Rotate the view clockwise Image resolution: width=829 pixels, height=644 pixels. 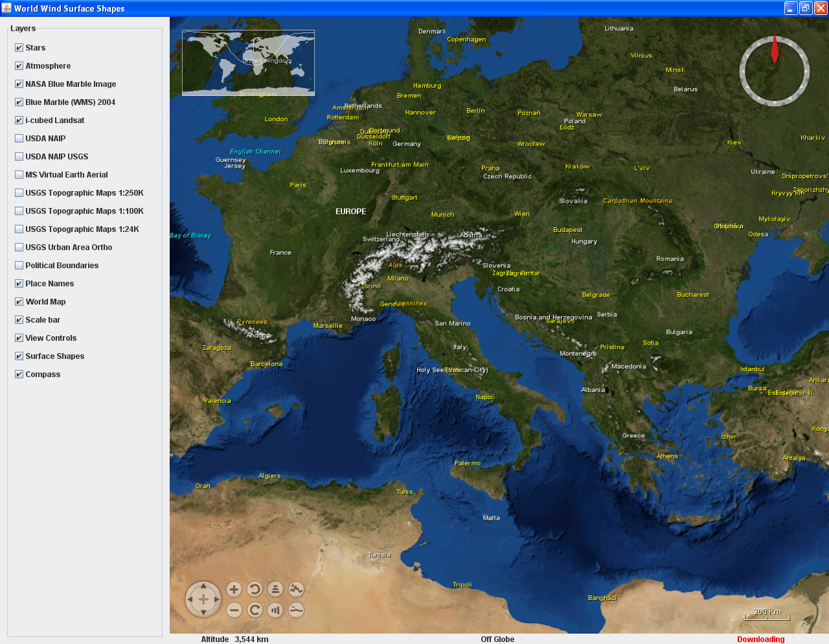255,610
